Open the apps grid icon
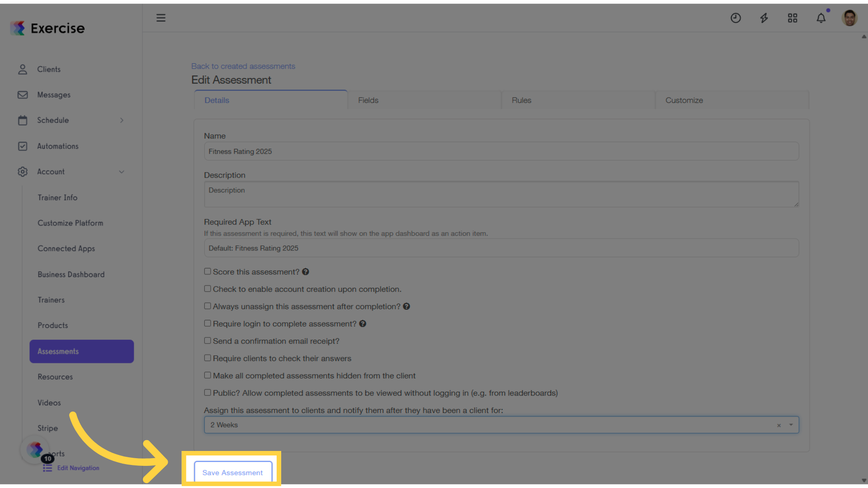 pyautogui.click(x=793, y=18)
